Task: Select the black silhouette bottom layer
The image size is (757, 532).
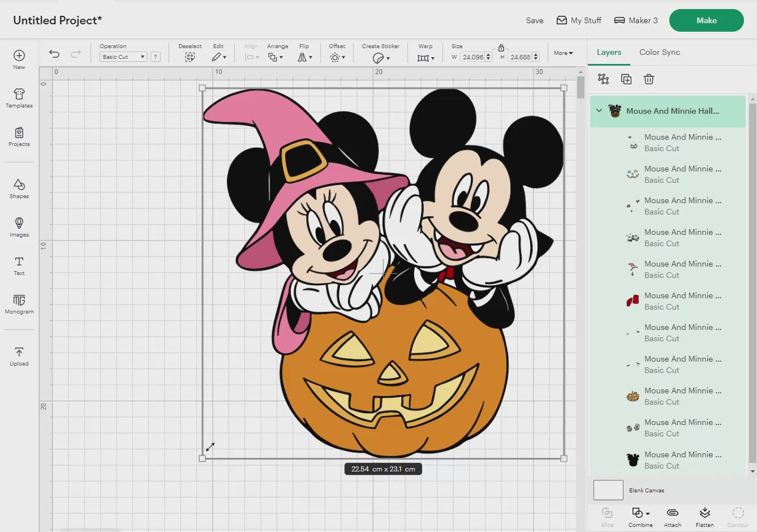Action: pos(668,460)
